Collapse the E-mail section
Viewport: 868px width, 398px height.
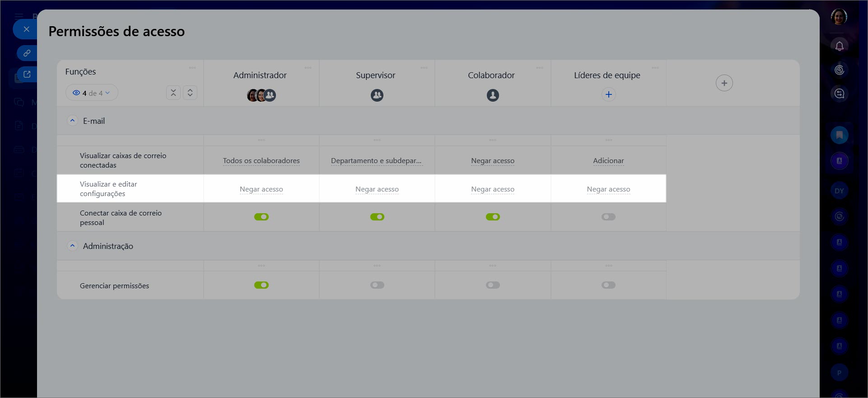tap(72, 121)
